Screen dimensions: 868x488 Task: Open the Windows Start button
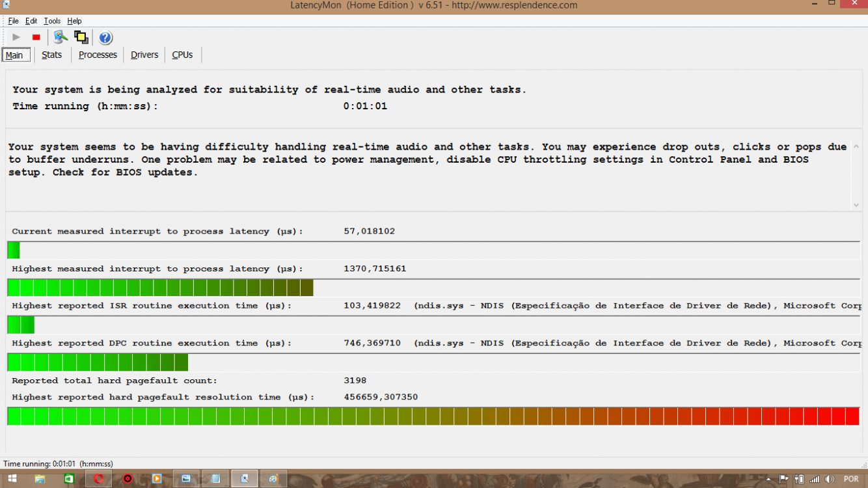[x=12, y=479]
